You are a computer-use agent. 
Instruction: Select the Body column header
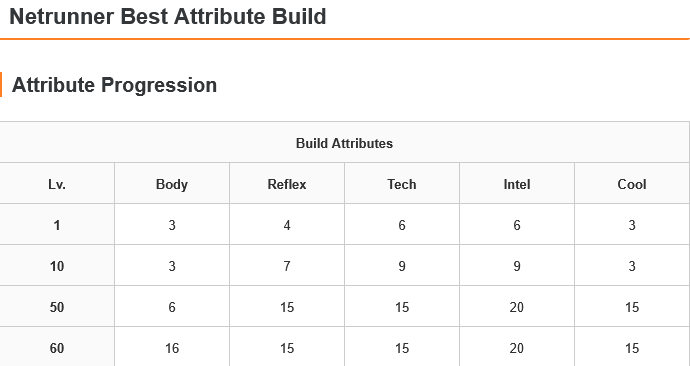click(172, 184)
